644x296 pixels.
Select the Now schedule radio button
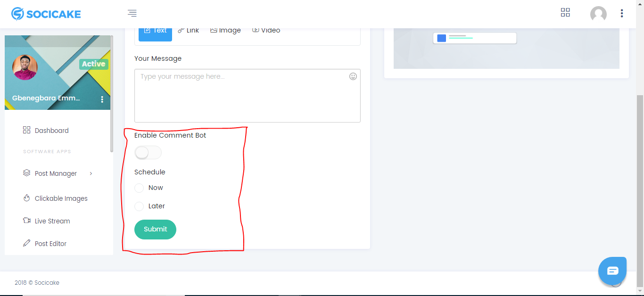[139, 188]
